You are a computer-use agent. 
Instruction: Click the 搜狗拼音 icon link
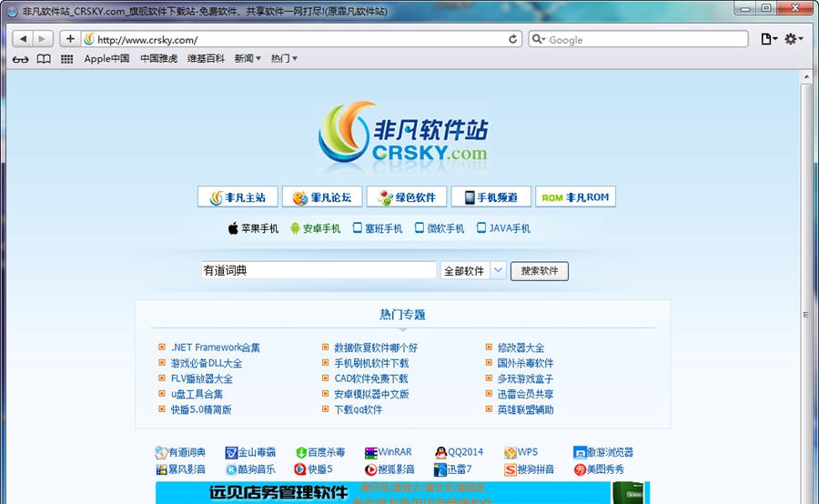(x=529, y=469)
